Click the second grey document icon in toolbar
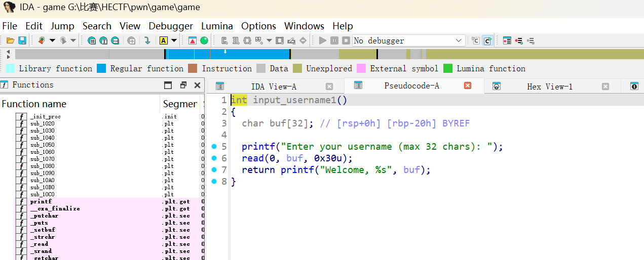 (236, 40)
